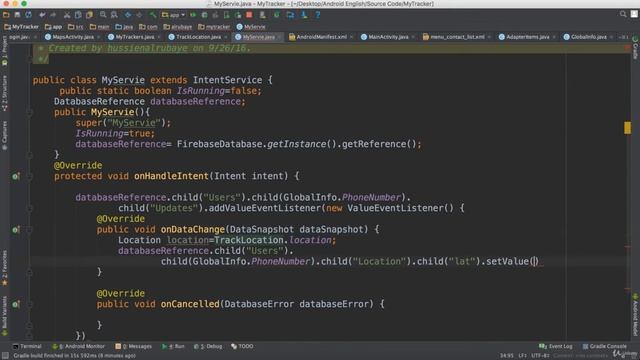The image size is (640, 360).
Task: Click the Paste toolbar icon
Action: tap(89, 15)
